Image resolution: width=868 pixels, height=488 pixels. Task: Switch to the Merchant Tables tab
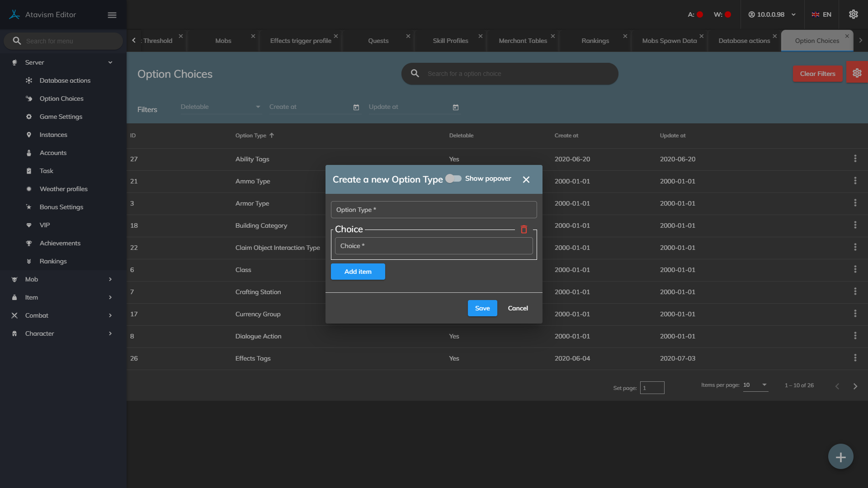tap(523, 41)
